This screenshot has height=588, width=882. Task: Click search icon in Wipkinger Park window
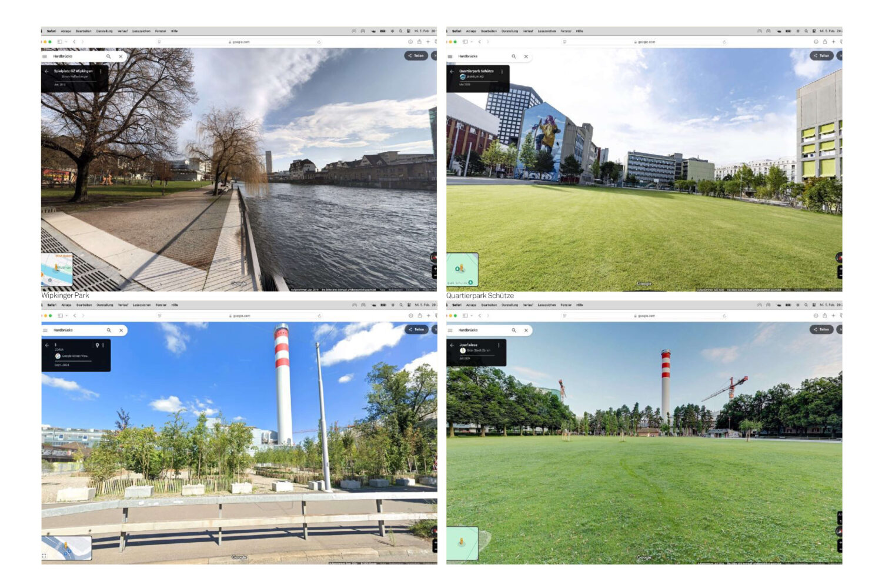tap(108, 56)
